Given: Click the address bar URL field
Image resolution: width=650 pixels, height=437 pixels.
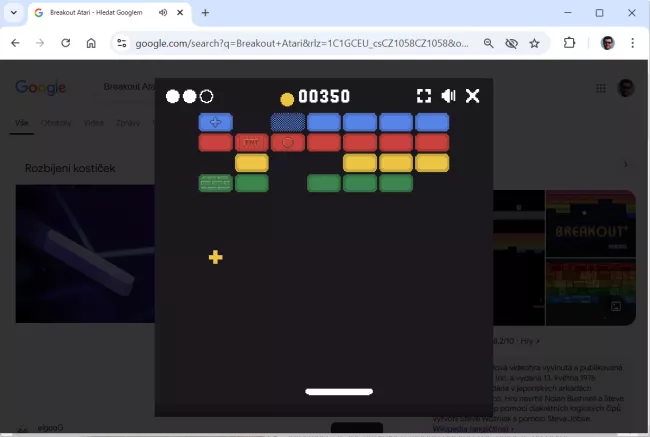Looking at the screenshot, I should pos(300,43).
